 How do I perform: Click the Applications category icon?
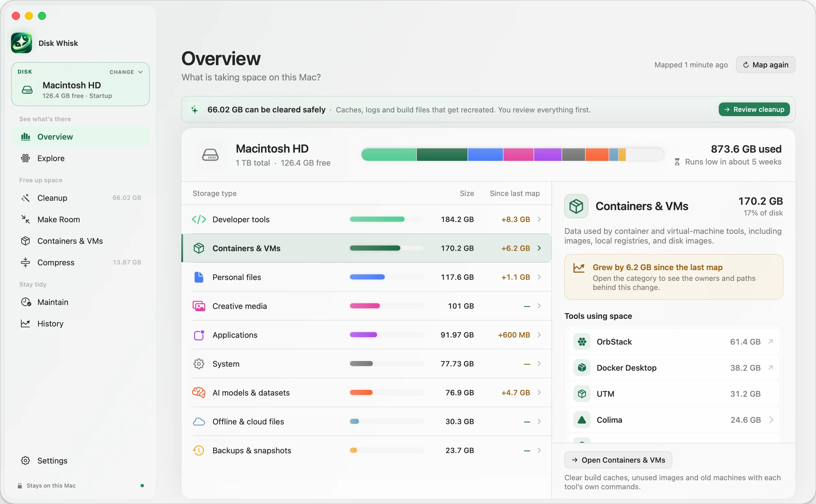tap(199, 335)
